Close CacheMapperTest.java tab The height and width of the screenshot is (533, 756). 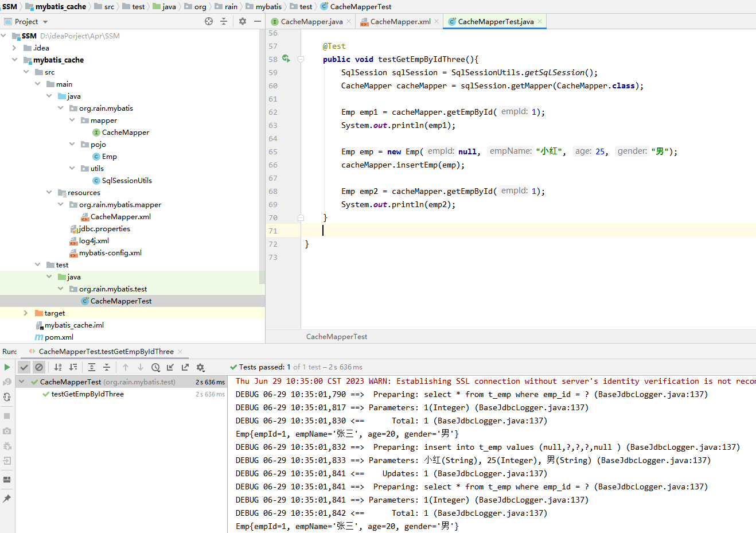[x=540, y=22]
